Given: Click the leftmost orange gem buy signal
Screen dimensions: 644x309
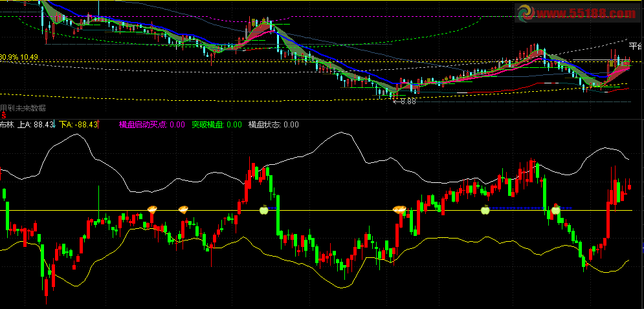Looking at the screenshot, I should (x=153, y=209).
